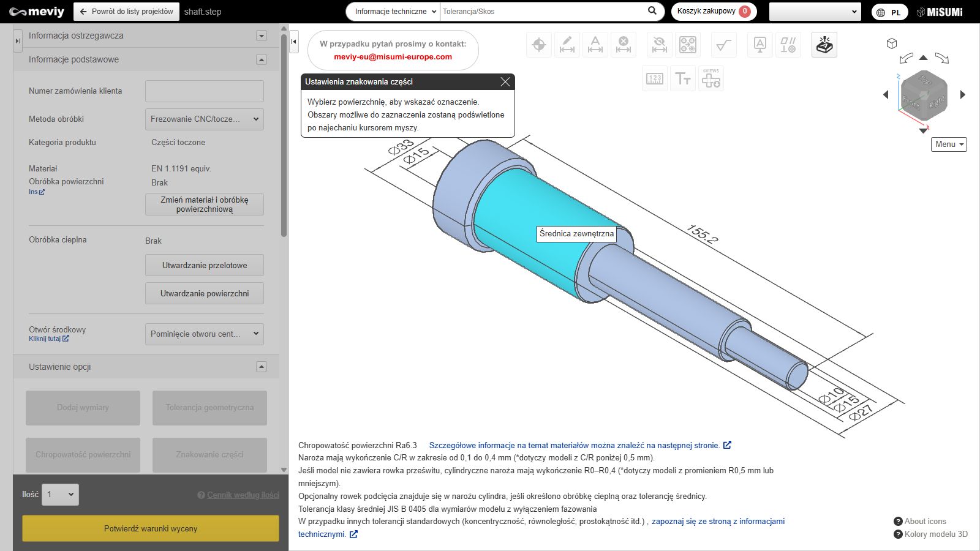Click the isometric home view cube icon
This screenshot has height=551, width=980.
tap(892, 43)
